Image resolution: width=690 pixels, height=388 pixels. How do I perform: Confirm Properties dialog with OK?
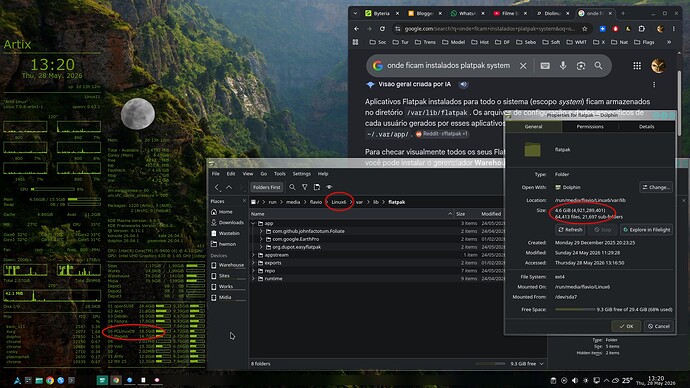click(626, 326)
